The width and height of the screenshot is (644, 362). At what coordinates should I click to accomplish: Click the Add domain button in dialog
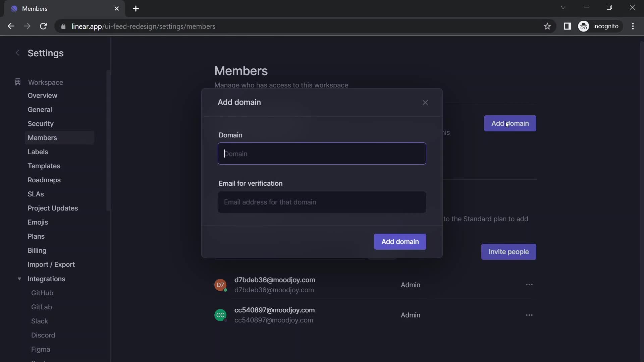pos(400,241)
